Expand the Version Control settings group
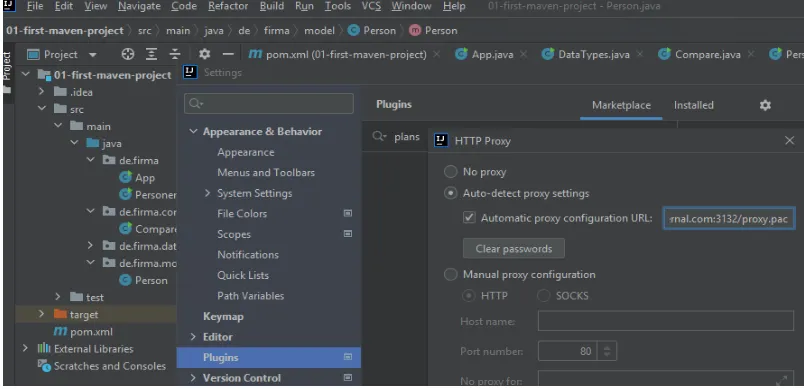The width and height of the screenshot is (804, 389). 193,378
